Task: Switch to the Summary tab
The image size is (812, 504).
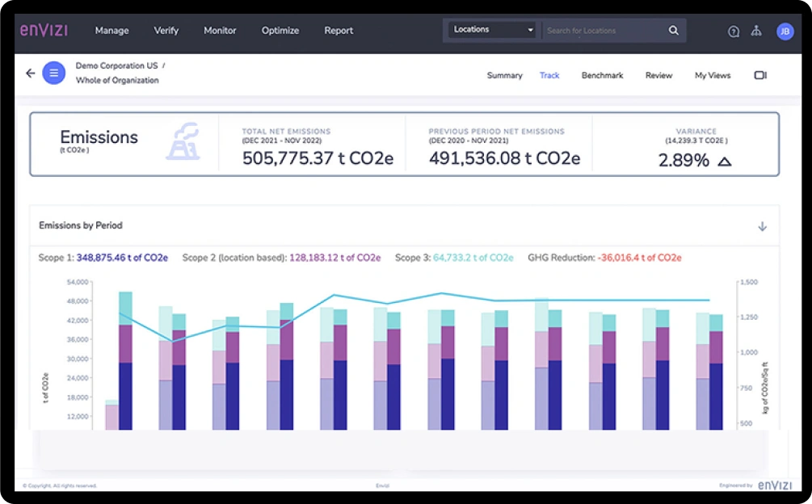Action: pos(504,76)
